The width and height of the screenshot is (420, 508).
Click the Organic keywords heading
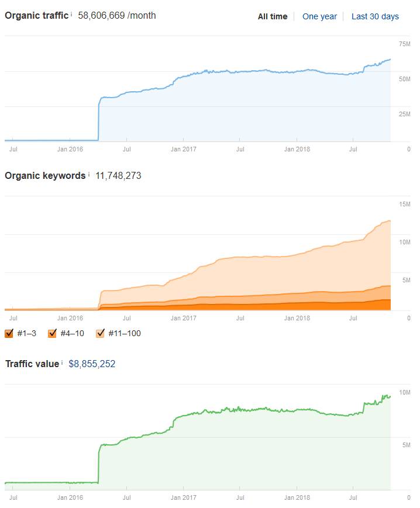tap(45, 175)
